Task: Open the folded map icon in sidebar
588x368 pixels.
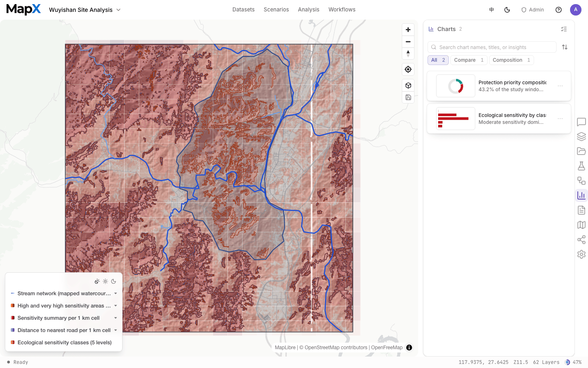Action: coord(581,225)
